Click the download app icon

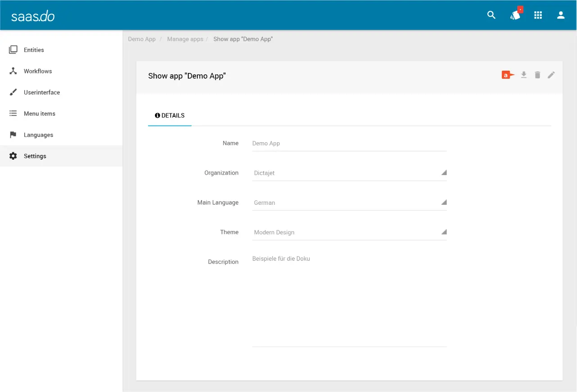click(x=523, y=75)
